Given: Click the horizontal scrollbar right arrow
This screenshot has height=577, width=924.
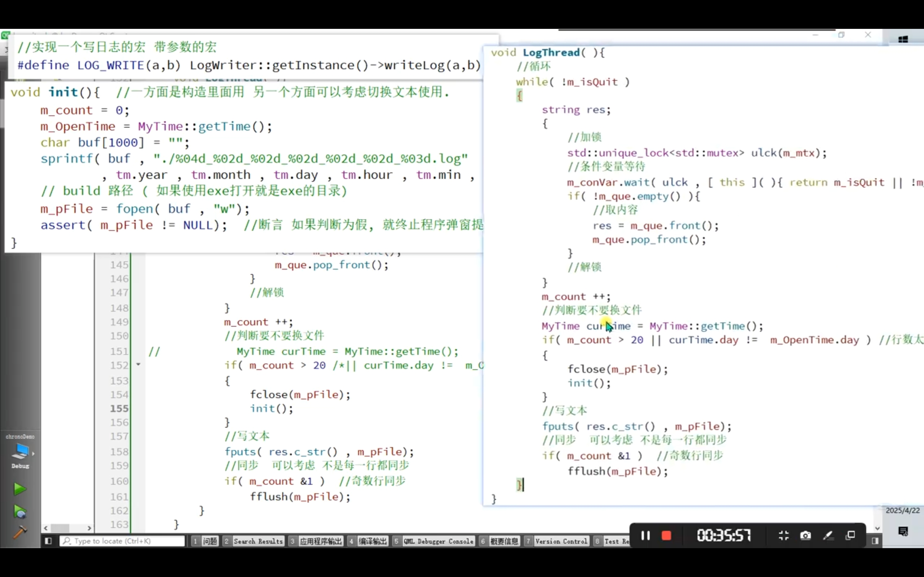Looking at the screenshot, I should (90, 528).
